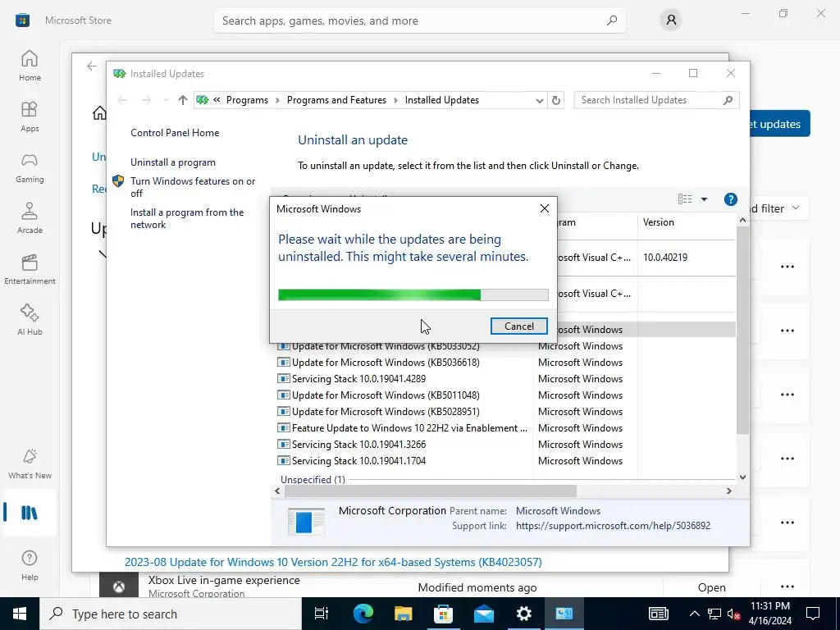The height and width of the screenshot is (630, 840).
Task: Open Mail app from the taskbar
Action: pos(484,614)
